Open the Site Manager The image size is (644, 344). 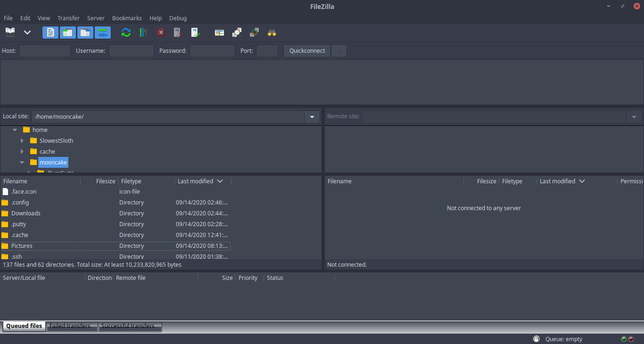[x=10, y=33]
